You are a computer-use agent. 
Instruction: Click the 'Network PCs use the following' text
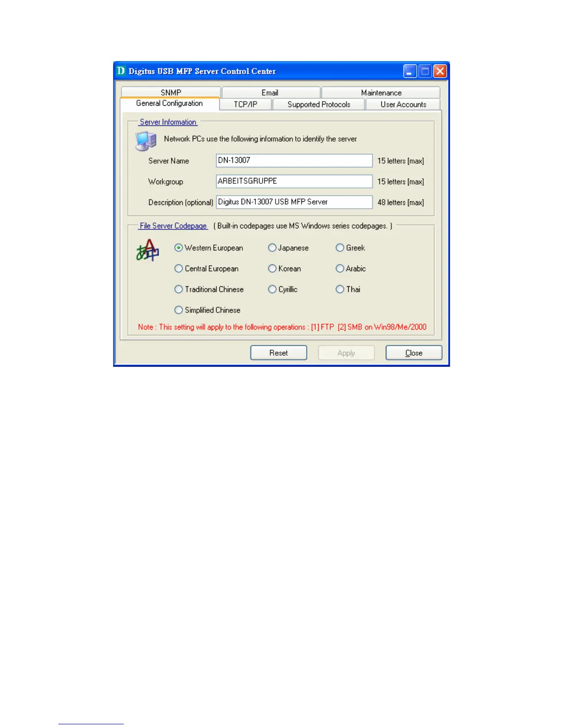point(260,139)
